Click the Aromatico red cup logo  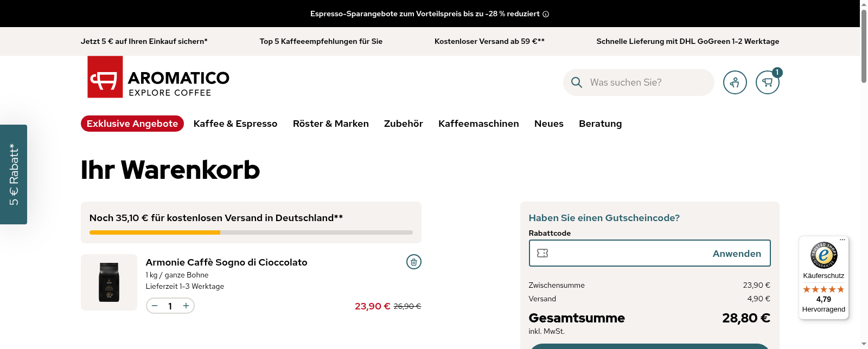coord(105,77)
